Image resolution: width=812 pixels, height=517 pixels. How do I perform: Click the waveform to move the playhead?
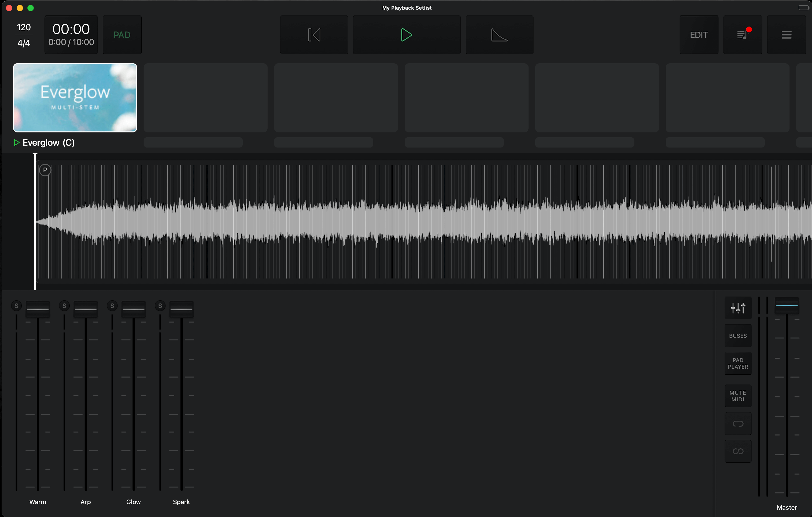423,222
